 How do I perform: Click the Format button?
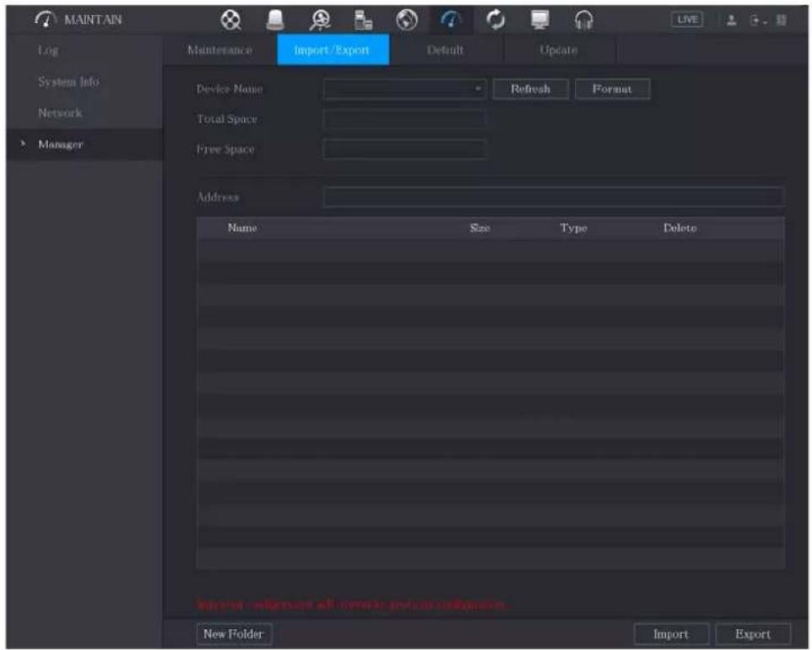(612, 89)
